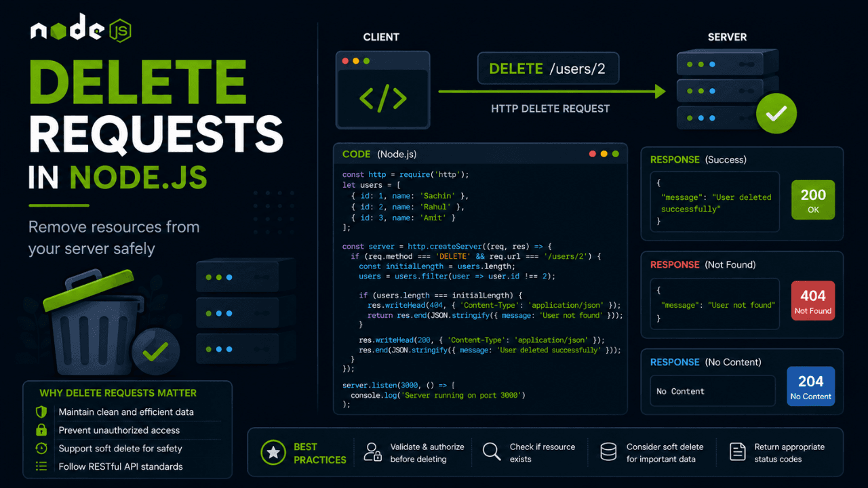Click "Prevent unauthorized access" text
Screen dimensions: 868x488
pyautogui.click(x=119, y=430)
